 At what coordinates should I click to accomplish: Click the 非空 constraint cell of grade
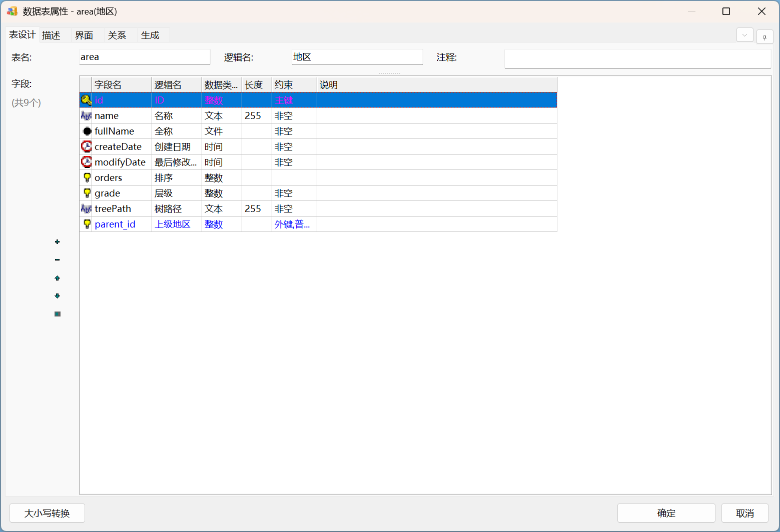pyautogui.click(x=294, y=193)
